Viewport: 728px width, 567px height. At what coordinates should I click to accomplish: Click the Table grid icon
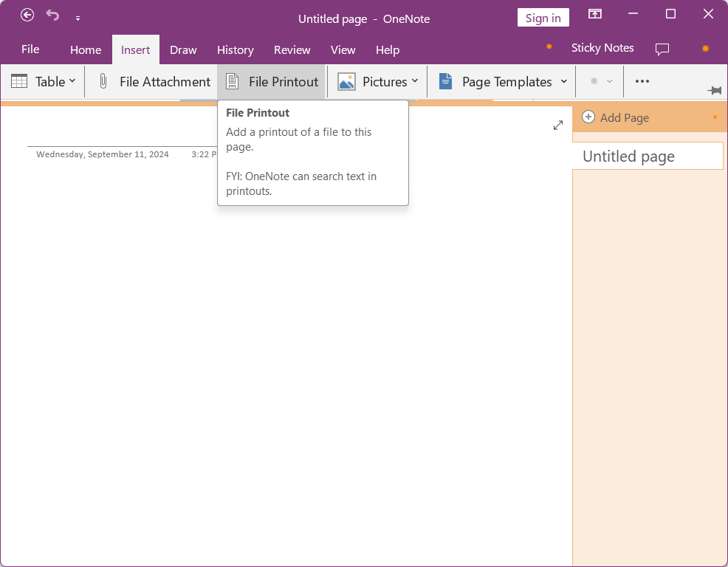(x=19, y=81)
